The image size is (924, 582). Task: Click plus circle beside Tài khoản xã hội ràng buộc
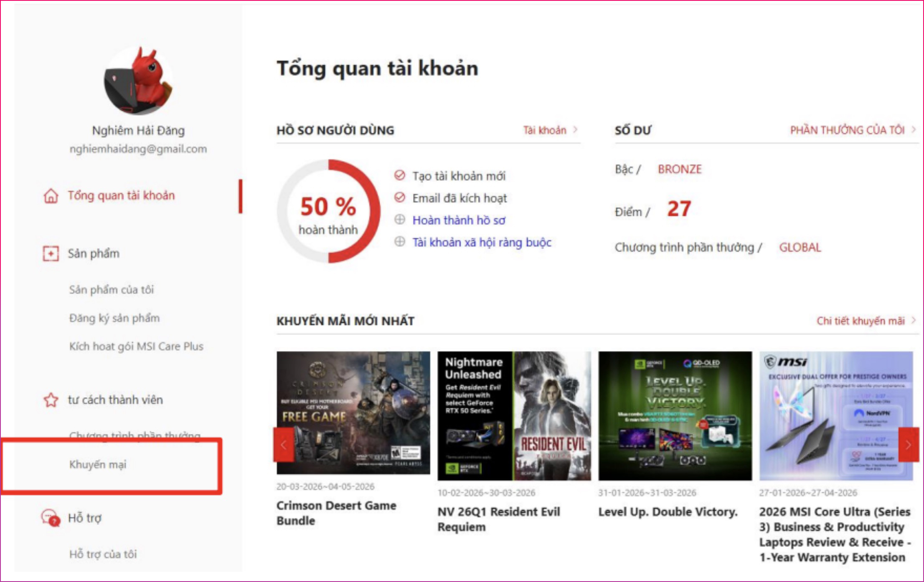pyautogui.click(x=400, y=242)
